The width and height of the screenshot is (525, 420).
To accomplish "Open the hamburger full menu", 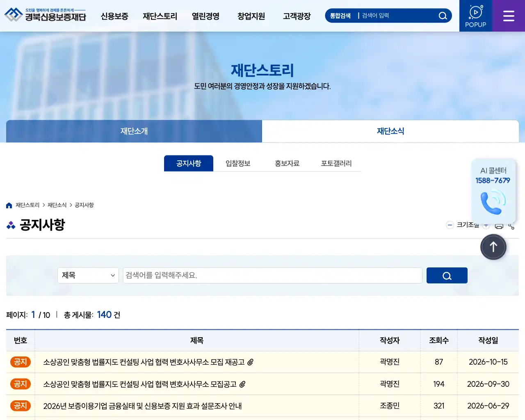I will 509,16.
